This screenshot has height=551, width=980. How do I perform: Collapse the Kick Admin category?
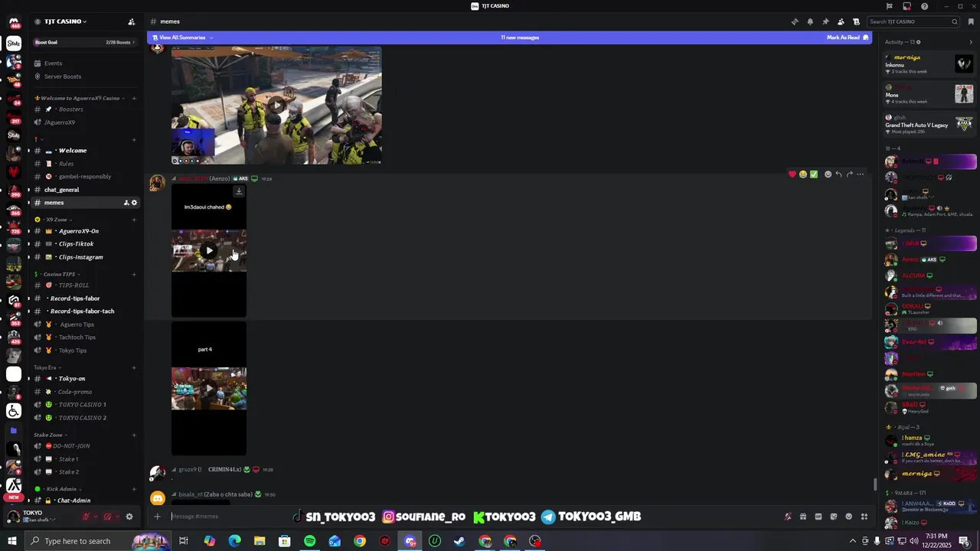pyautogui.click(x=58, y=489)
